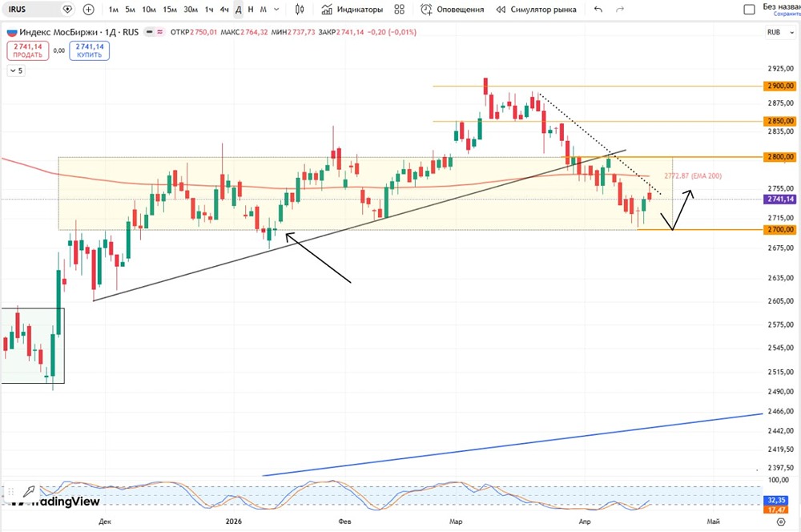The image size is (801, 532).
Task: Switch to the 5м timeframe
Action: 131,9
